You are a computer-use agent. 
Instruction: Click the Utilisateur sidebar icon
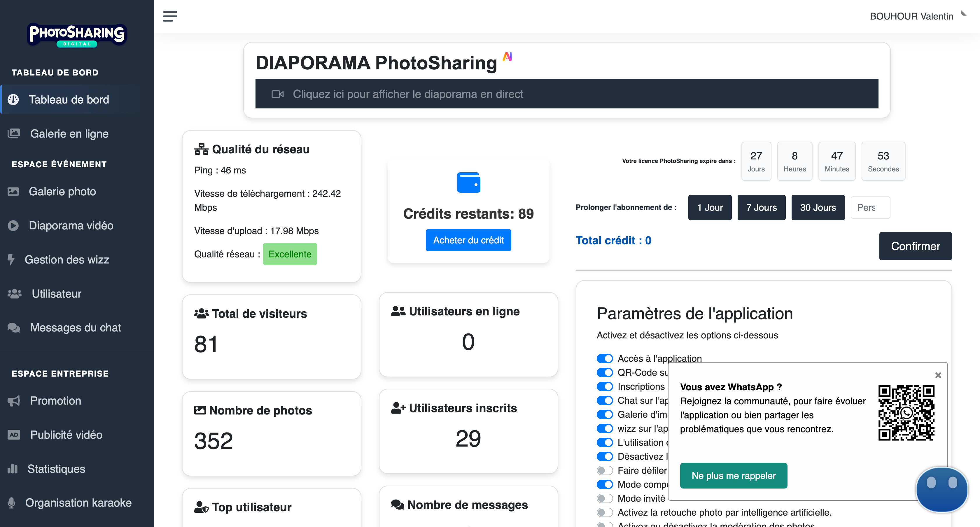click(14, 293)
